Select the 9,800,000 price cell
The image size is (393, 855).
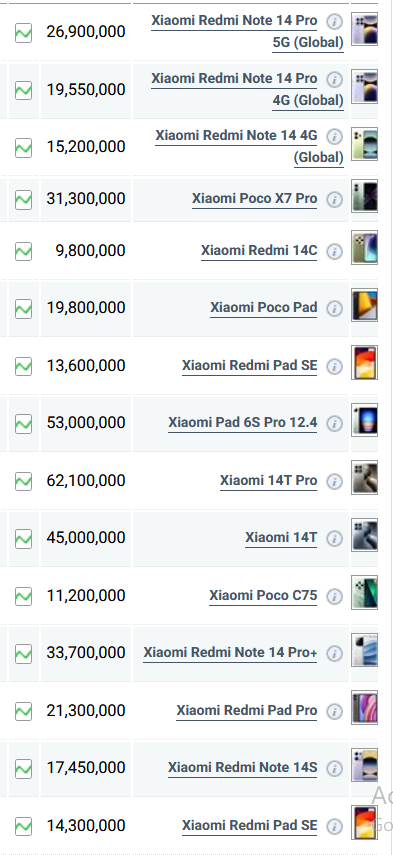point(86,251)
